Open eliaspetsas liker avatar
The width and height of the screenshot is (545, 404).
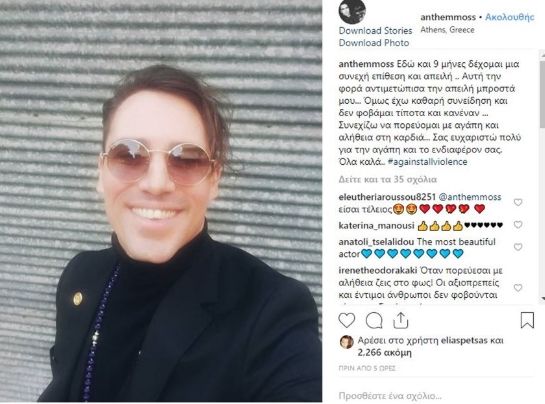point(346,342)
